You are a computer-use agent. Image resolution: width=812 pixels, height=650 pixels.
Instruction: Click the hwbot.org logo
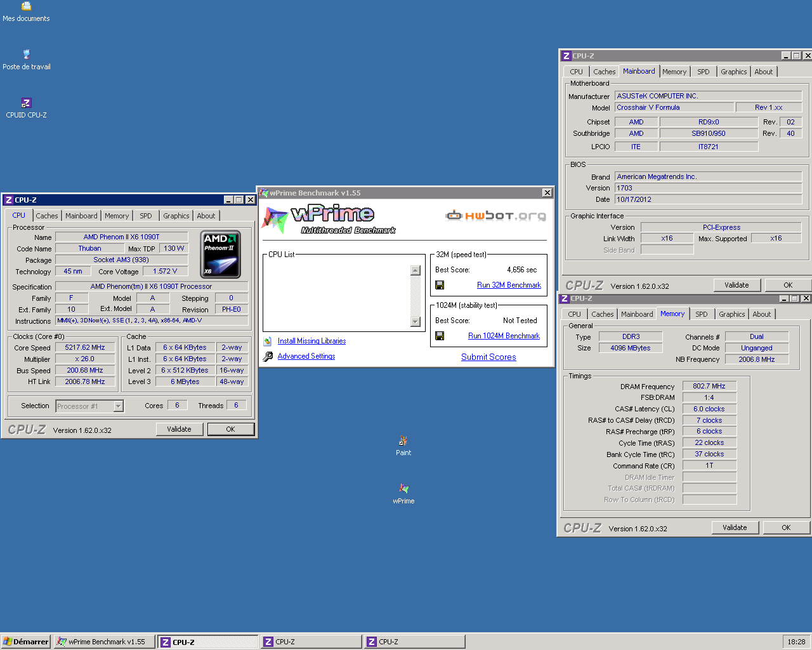[x=495, y=216]
